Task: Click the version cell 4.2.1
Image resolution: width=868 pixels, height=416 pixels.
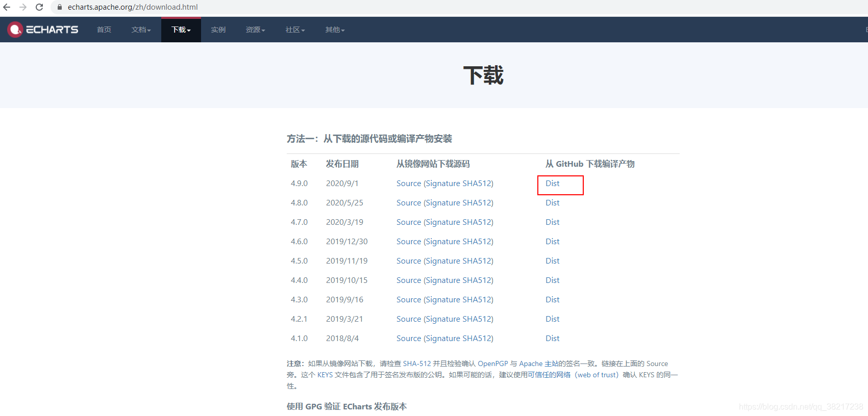Action: [299, 319]
